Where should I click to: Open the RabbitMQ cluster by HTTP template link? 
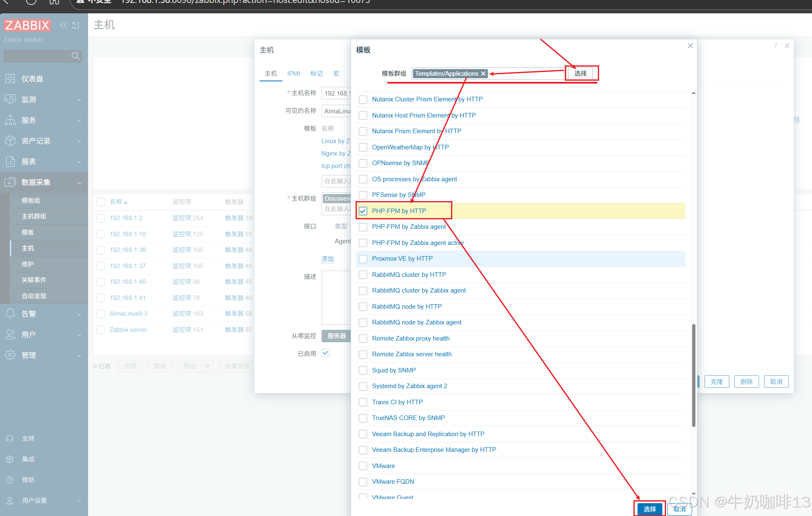[x=409, y=275]
